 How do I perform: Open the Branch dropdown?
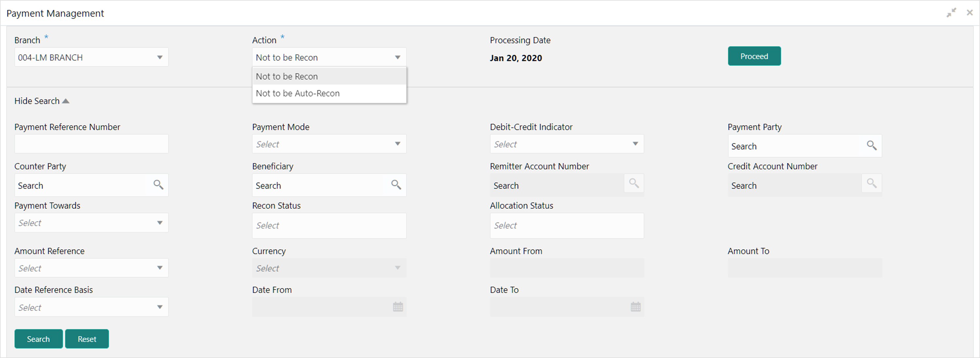[x=160, y=57]
